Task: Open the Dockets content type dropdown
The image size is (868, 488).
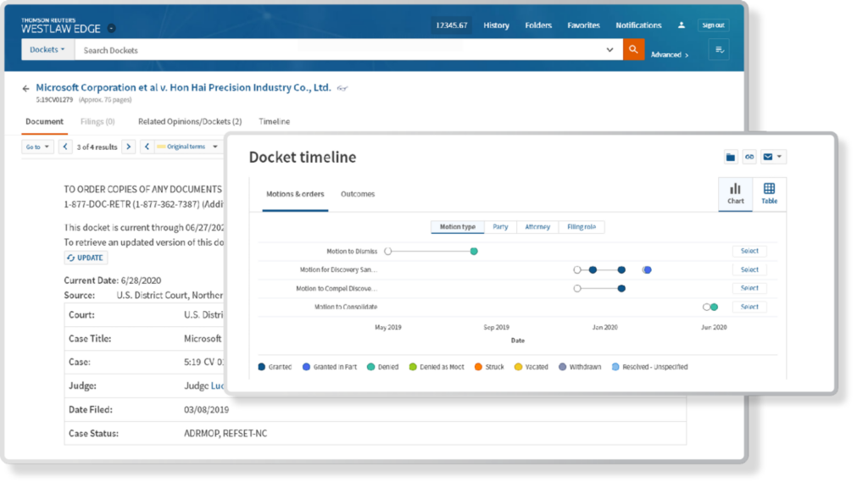Action: 47,49
